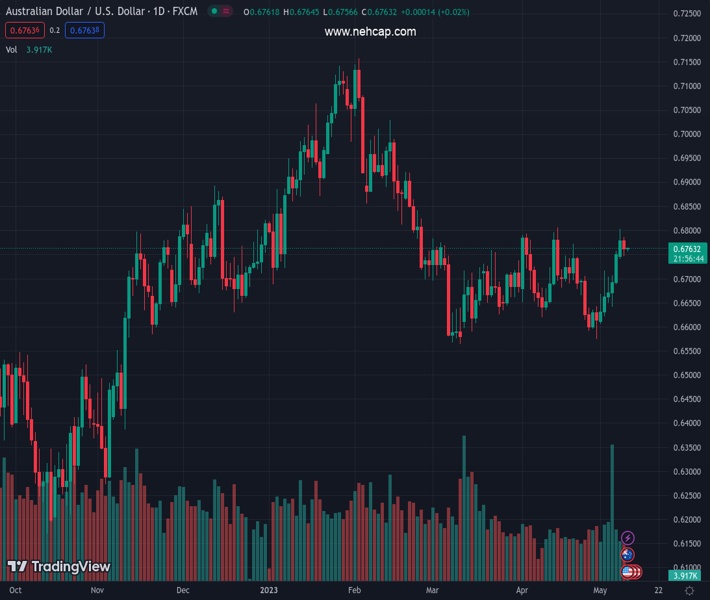Click the May label on time axis
Image resolution: width=710 pixels, height=600 pixels.
point(600,590)
